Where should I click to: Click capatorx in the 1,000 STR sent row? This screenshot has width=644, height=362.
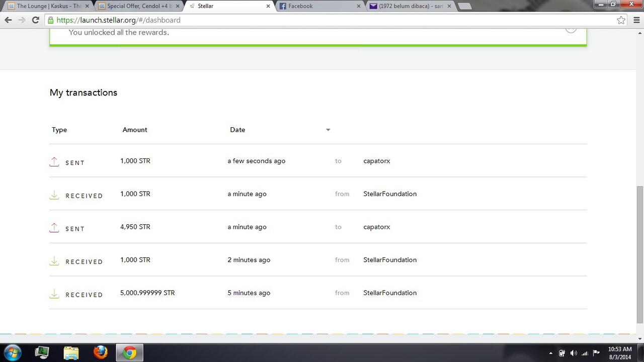pos(377,161)
